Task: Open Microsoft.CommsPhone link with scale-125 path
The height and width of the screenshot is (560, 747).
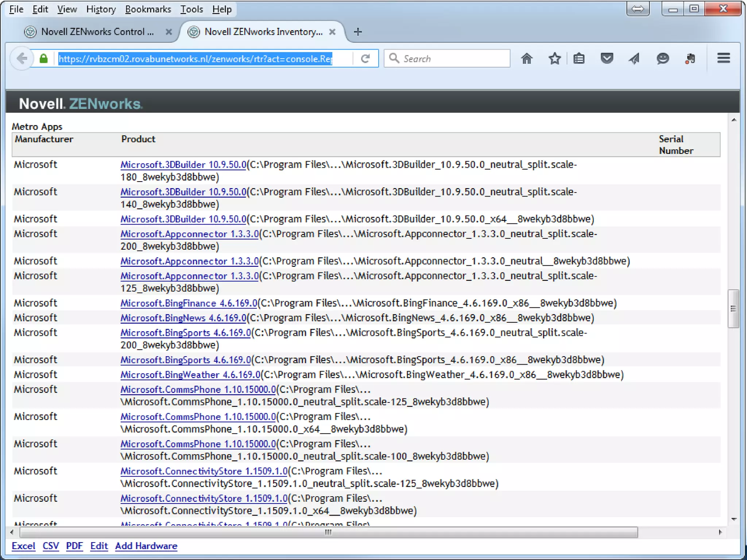Action: (198, 389)
